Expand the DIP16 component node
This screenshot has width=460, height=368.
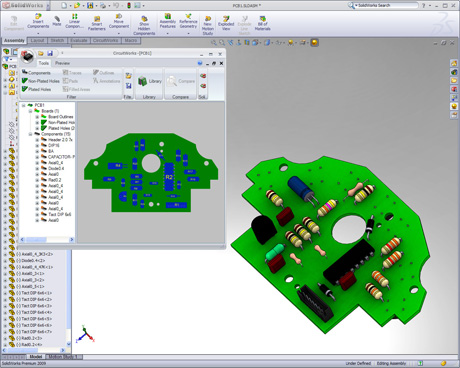coord(37,146)
